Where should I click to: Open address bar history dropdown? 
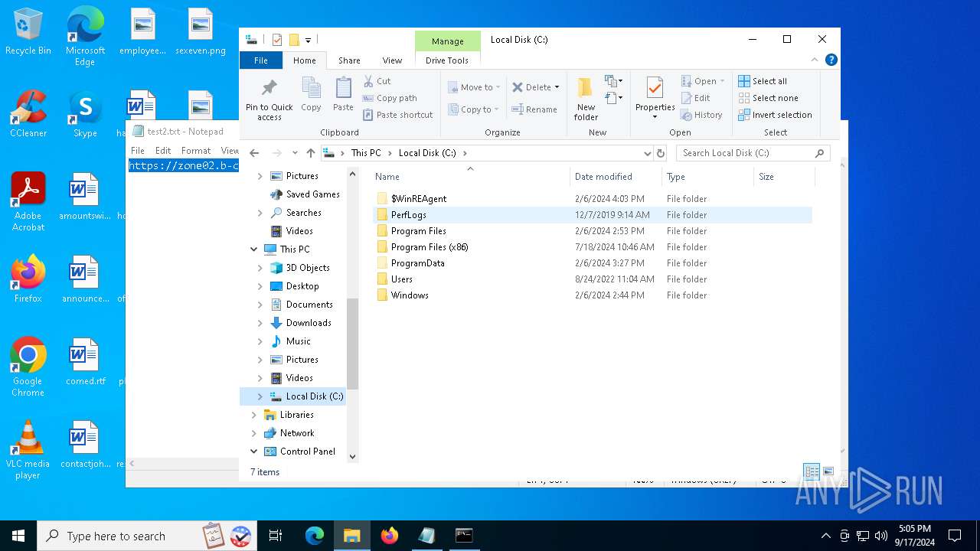click(647, 153)
